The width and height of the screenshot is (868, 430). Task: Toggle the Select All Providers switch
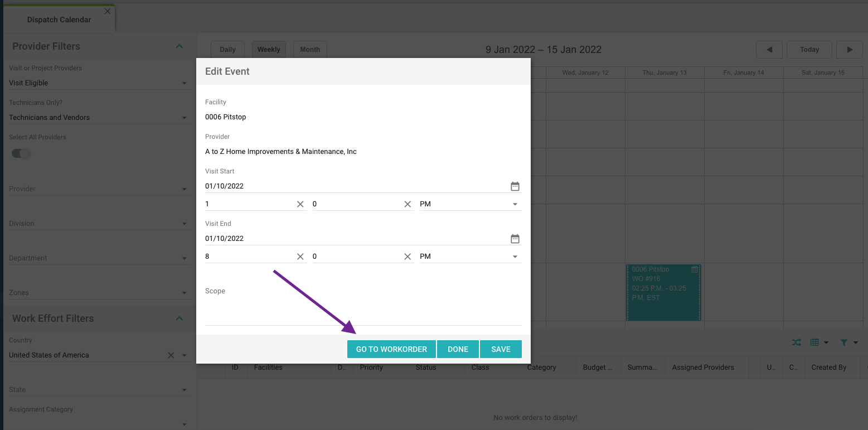pyautogui.click(x=21, y=154)
